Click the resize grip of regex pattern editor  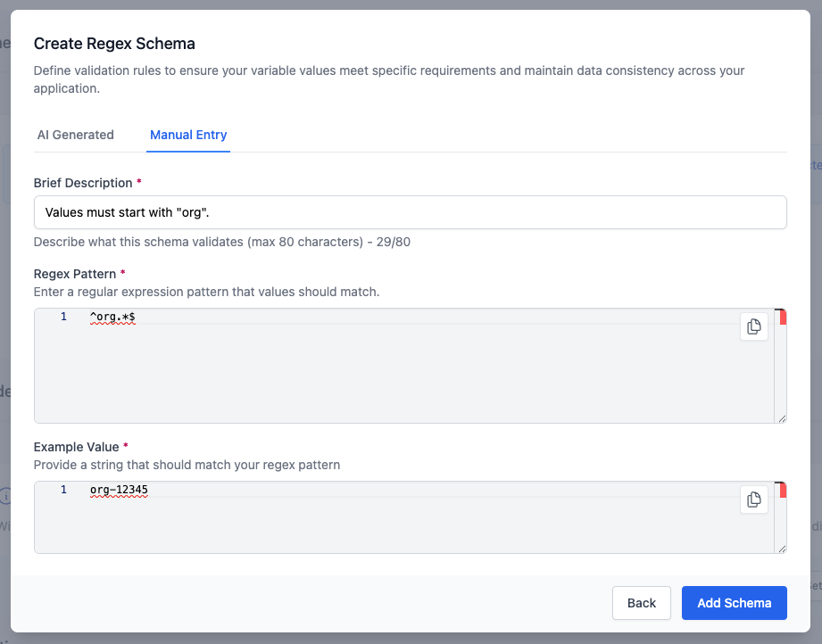(783, 417)
